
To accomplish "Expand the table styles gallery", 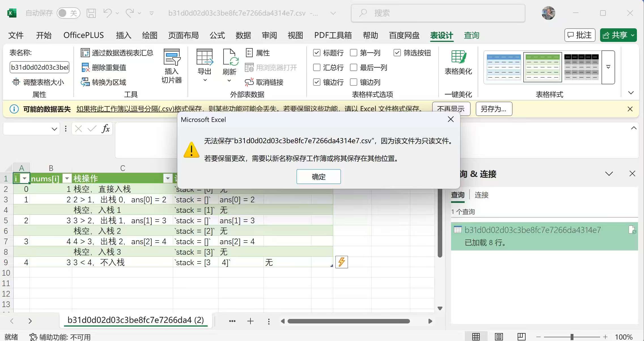I will point(608,67).
